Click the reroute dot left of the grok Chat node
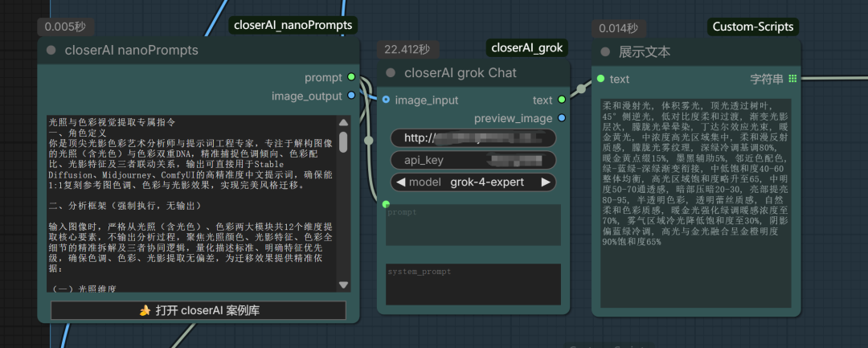 click(x=369, y=140)
